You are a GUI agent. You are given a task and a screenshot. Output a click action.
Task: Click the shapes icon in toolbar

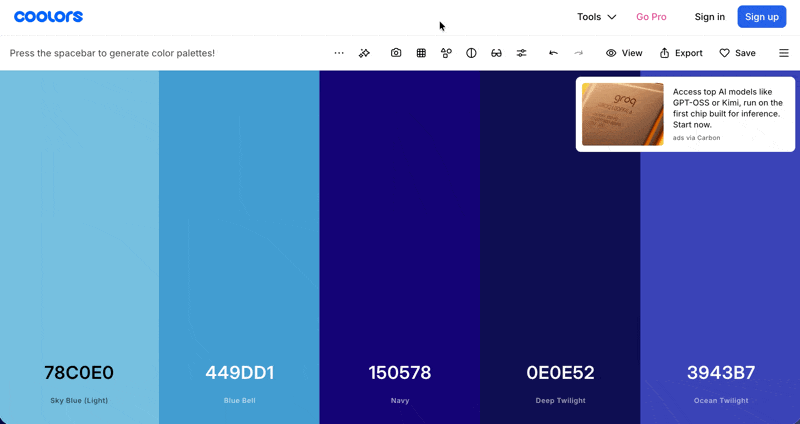pos(446,53)
